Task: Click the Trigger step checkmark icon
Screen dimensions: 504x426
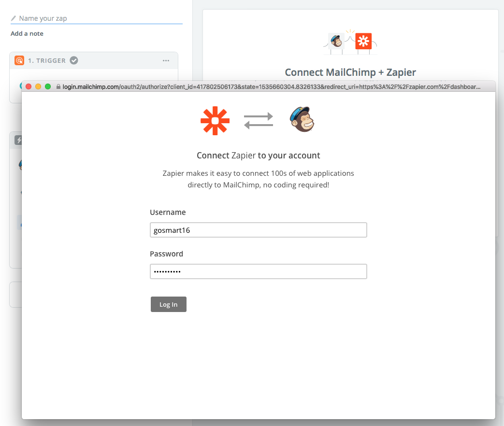Action: coord(74,60)
